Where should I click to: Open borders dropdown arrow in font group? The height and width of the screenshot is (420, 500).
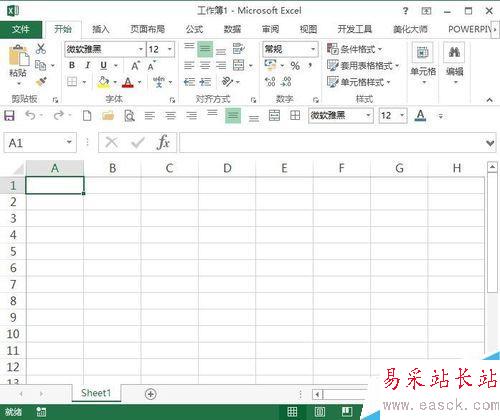[84, 82]
